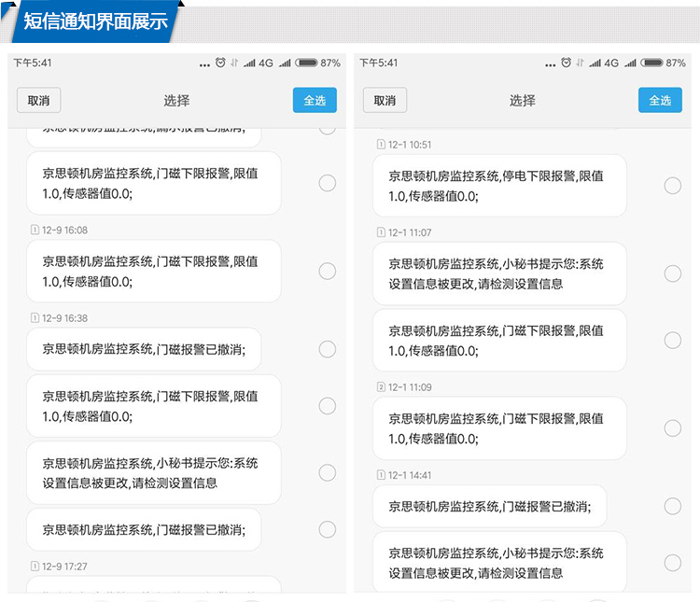This screenshot has height=602, width=700.
Task: Click the SIM card icon beside 12-1 10:51
Action: 381,145
